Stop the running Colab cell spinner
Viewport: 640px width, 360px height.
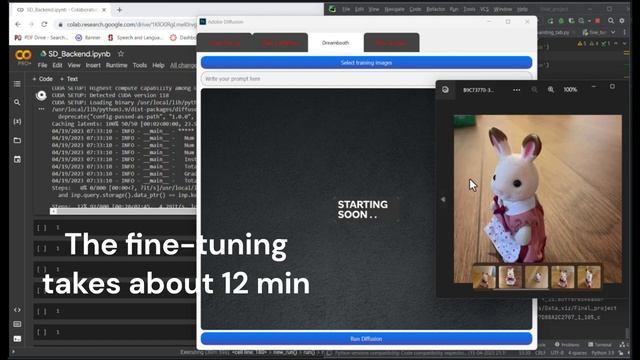click(41, 96)
